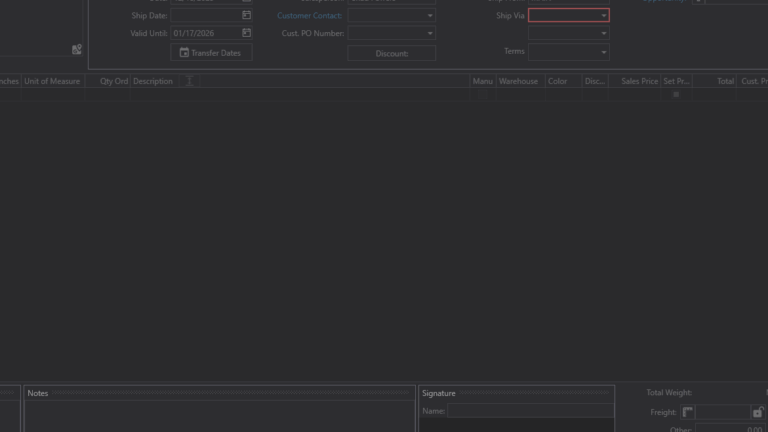Click the Total Weight label
Viewport: 768px width, 432px height.
(669, 392)
